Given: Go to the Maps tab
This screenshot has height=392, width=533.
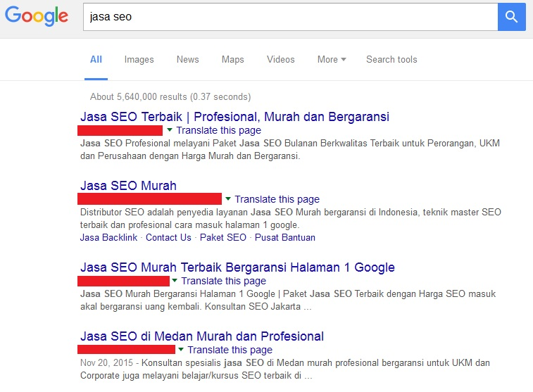Looking at the screenshot, I should coord(233,59).
